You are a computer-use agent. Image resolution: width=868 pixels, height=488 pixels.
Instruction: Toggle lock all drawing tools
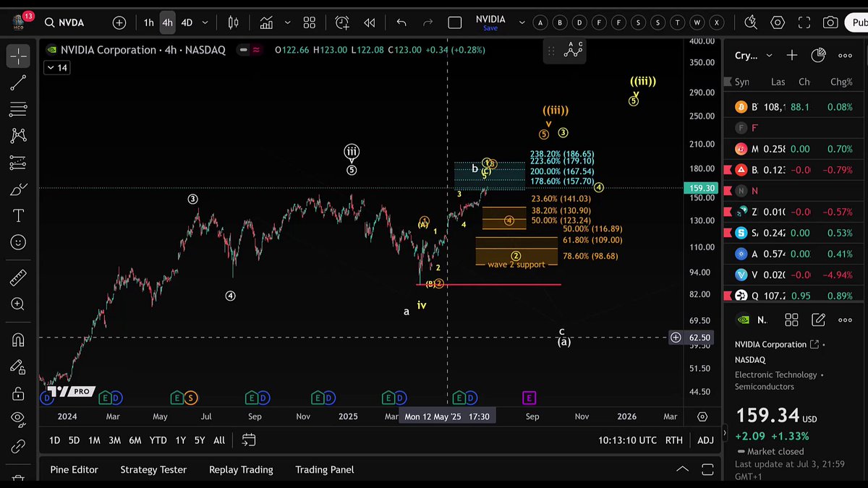point(18,394)
